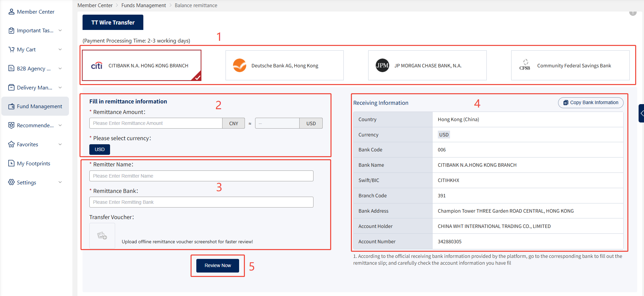Click the Favorites star icon
The image size is (644, 296).
point(12,144)
